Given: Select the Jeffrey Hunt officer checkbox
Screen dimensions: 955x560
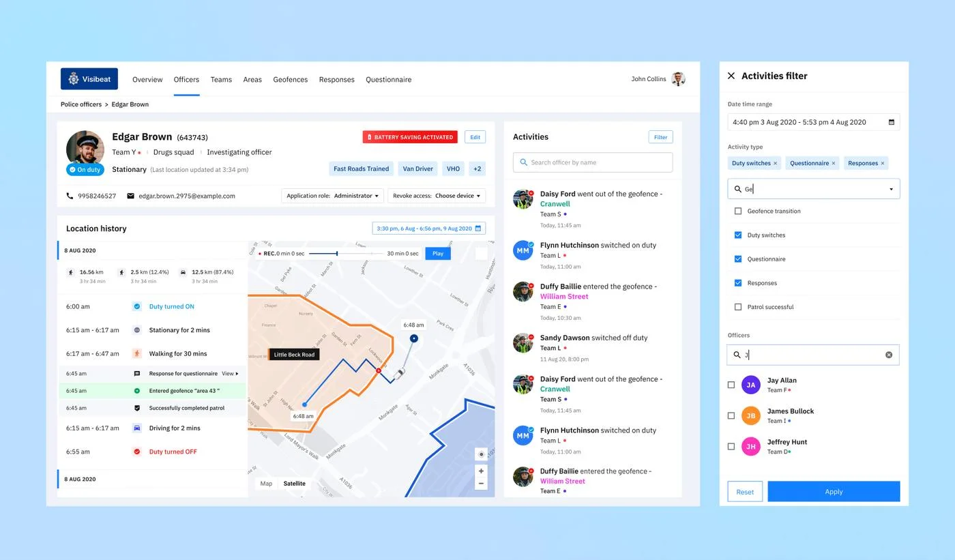Looking at the screenshot, I should pyautogui.click(x=731, y=446).
